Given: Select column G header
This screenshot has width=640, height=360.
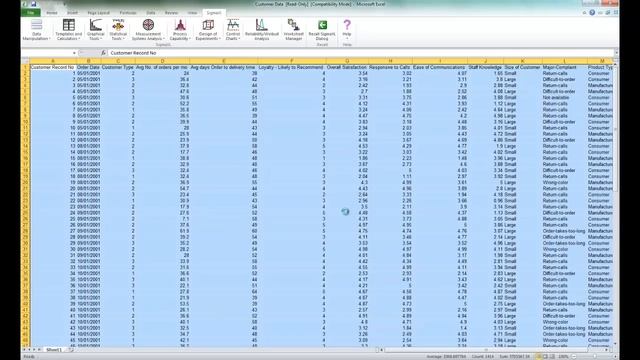Looking at the screenshot, I should [x=347, y=61].
